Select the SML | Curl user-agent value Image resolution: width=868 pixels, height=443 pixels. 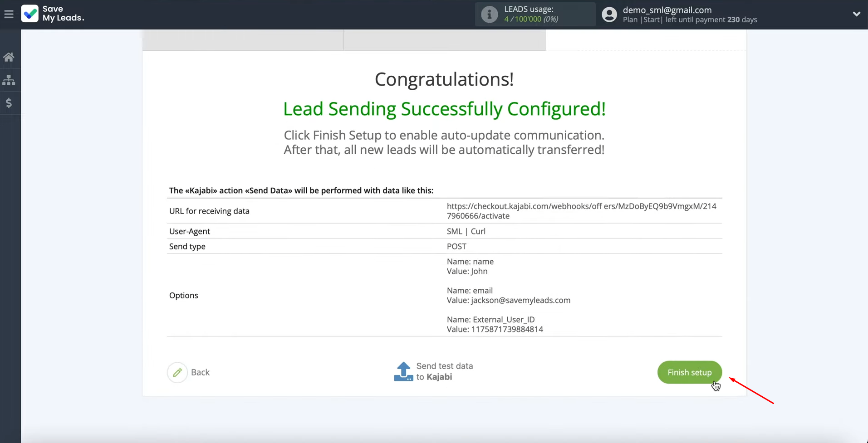coord(466,231)
